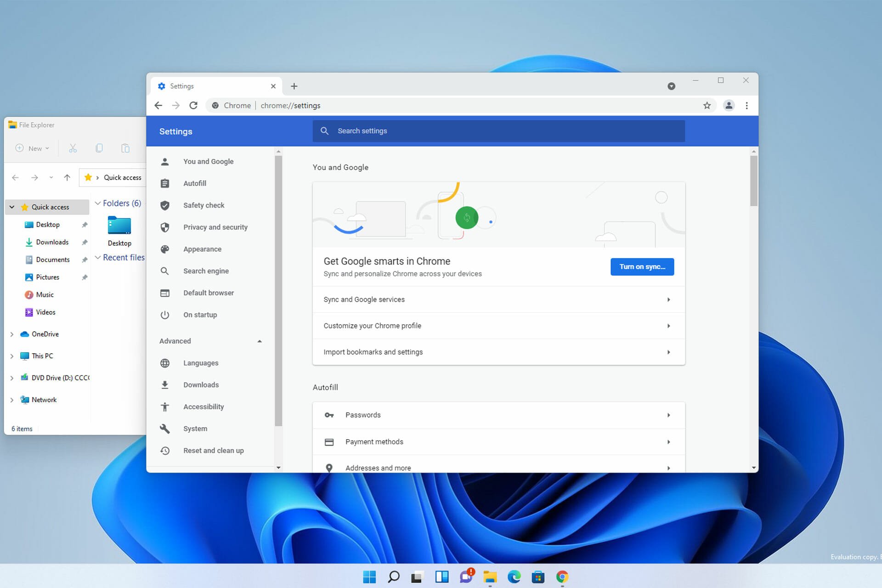Click the Downloads arrow icon in Advanced
Viewport: 882px width, 588px height.
165,384
